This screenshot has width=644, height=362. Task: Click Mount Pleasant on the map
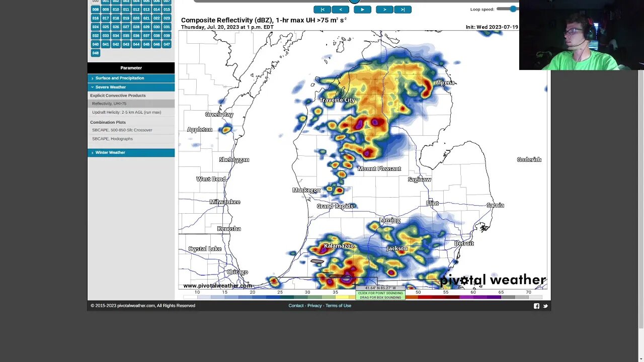379,169
